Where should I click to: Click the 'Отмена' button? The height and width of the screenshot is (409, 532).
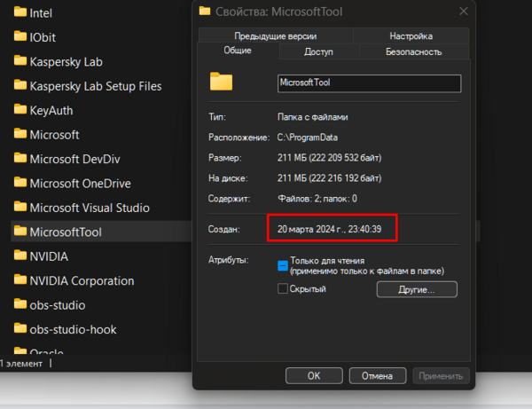[372, 375]
